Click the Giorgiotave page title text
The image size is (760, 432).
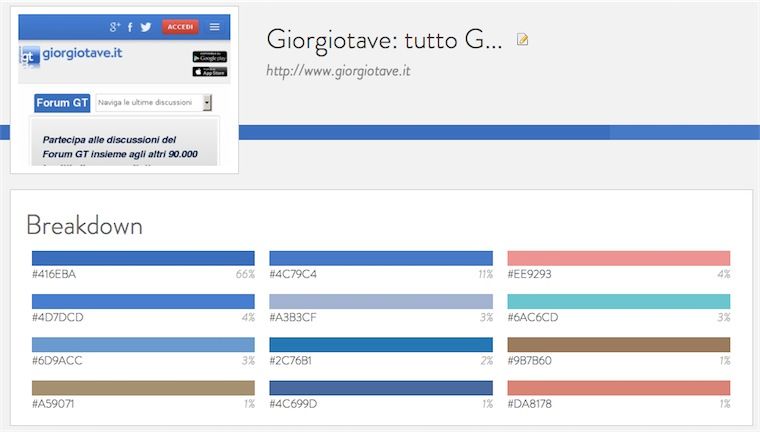tap(384, 39)
